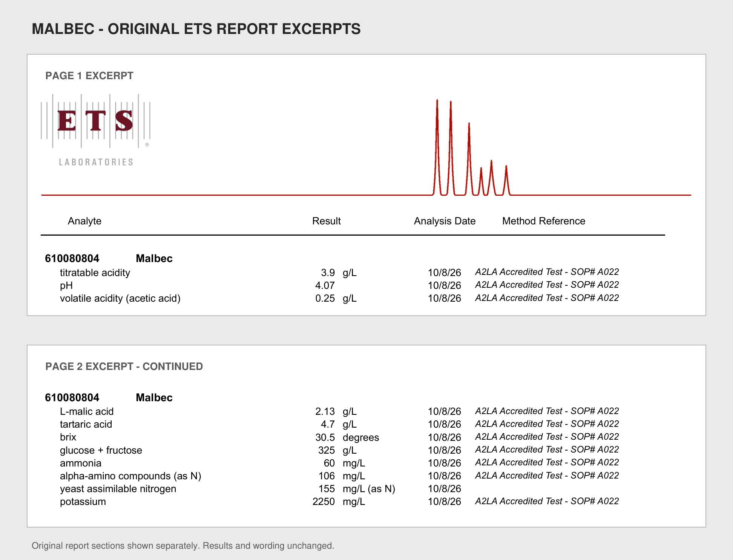Click the 'degrees' unit in brix row
Viewport: 733px width, 560px height.
pos(361,437)
